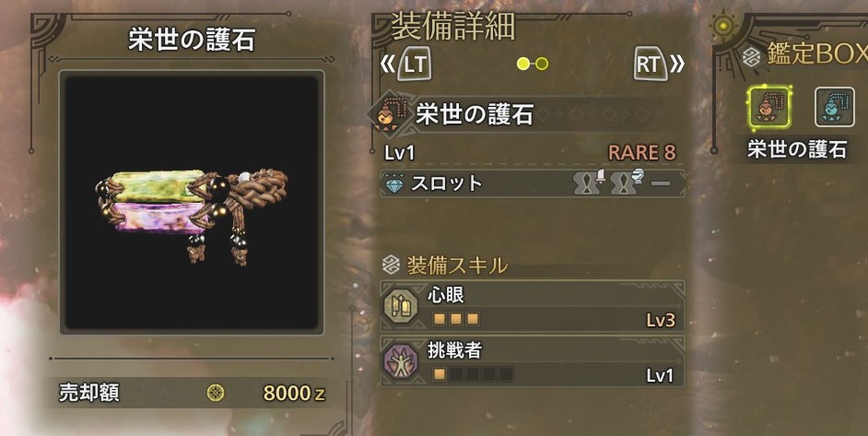Click the diamond slot icon beside スロット

394,183
